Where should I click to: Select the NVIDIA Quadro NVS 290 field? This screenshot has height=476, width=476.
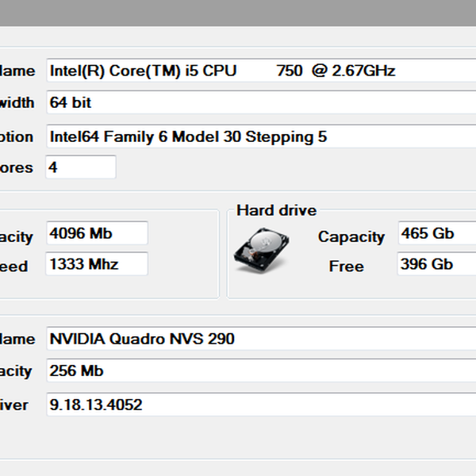pyautogui.click(x=260, y=339)
